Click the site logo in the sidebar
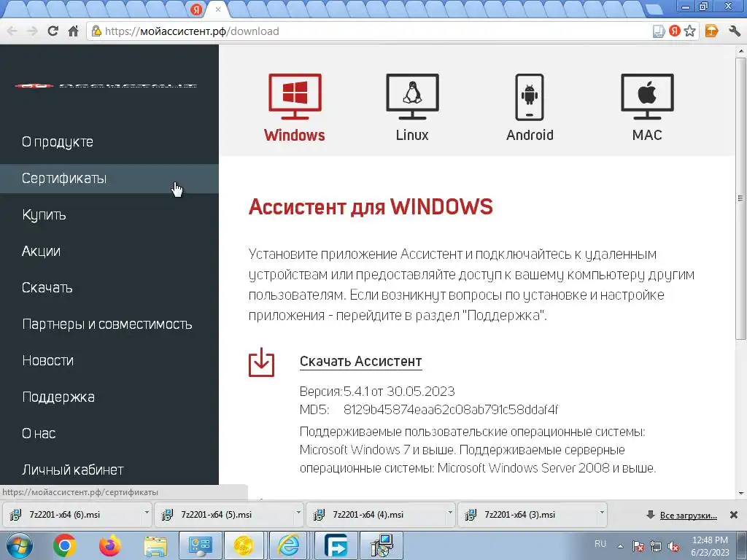The height and width of the screenshot is (560, 747). click(106, 86)
